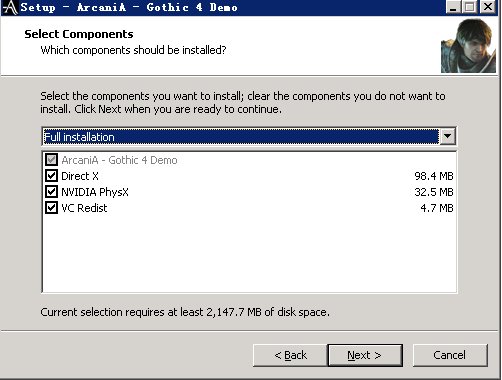The image size is (502, 380).
Task: Click the NVIDIA PhysX label text
Action: [95, 192]
